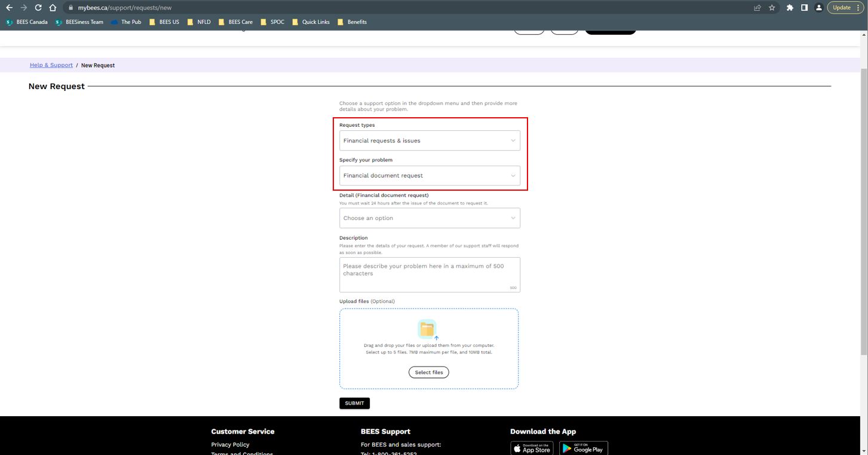The width and height of the screenshot is (868, 455).
Task: Bookmark this page with star icon
Action: pos(772,8)
